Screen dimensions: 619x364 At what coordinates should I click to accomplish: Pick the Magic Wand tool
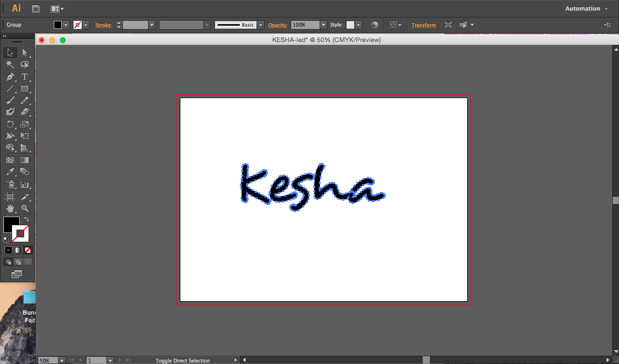coord(10,64)
